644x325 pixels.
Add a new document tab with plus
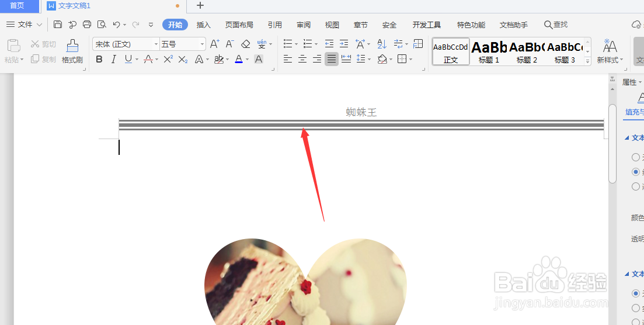(x=200, y=5)
